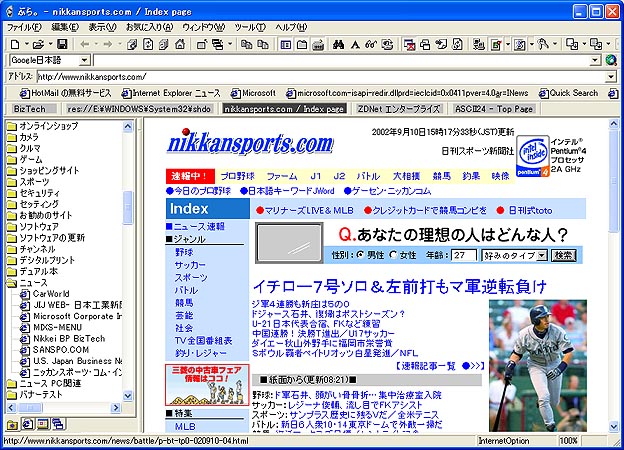Click the 三菱の中古車フェア banner
The height and width of the screenshot is (450, 624).
point(207,385)
